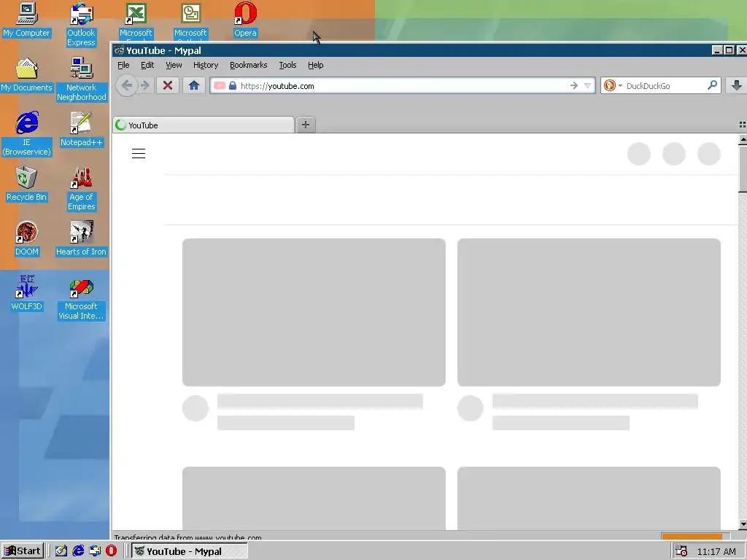
Task: Click the vertical scrollbar down arrow
Action: [743, 524]
